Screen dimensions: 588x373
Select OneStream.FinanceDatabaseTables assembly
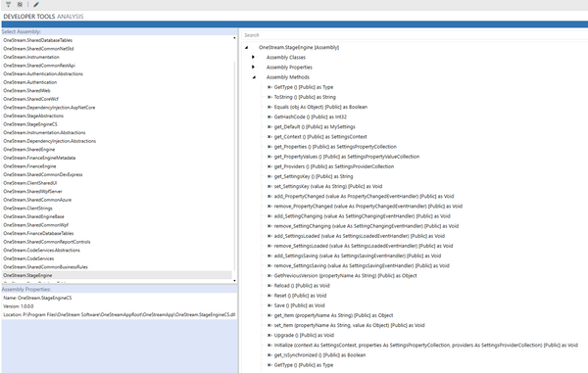pyautogui.click(x=38, y=233)
